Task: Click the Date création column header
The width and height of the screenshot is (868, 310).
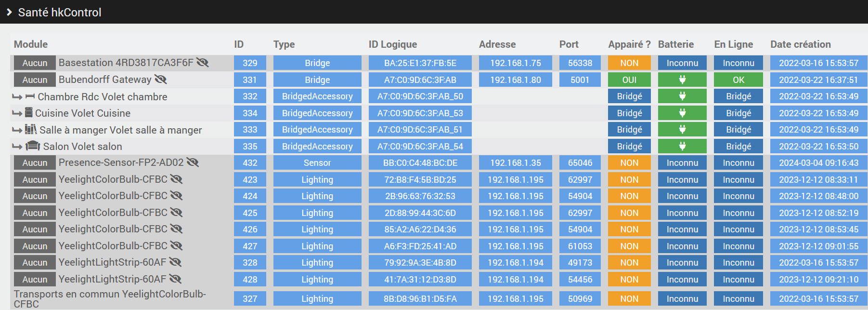Action: pyautogui.click(x=801, y=44)
